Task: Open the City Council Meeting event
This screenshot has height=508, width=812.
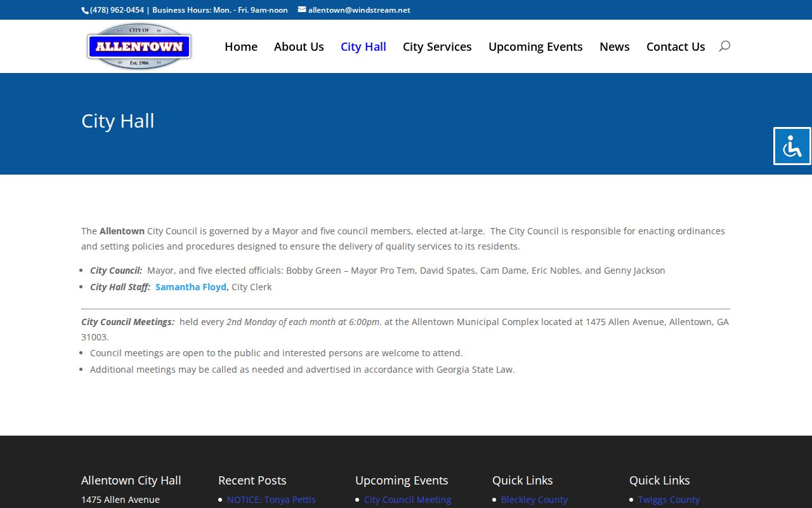Action: pyautogui.click(x=407, y=500)
